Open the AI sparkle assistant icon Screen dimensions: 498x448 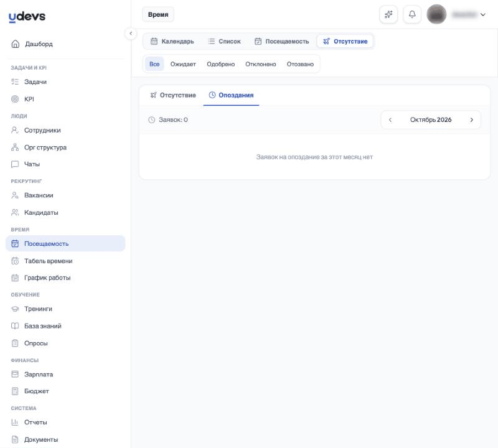click(388, 14)
